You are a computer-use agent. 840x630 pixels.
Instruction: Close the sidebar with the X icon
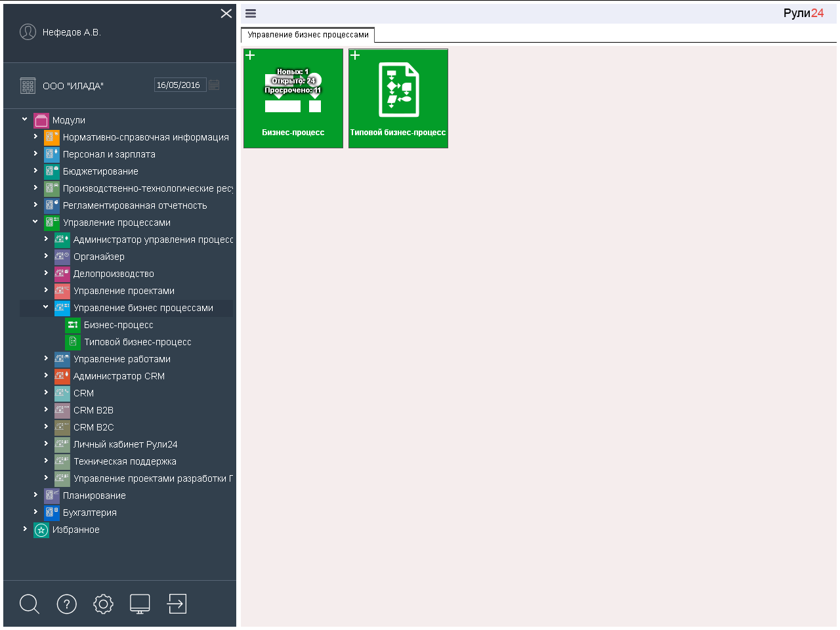(226, 13)
